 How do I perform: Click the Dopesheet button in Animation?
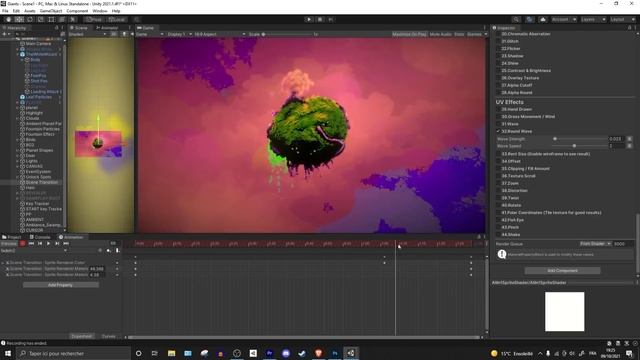(x=82, y=336)
